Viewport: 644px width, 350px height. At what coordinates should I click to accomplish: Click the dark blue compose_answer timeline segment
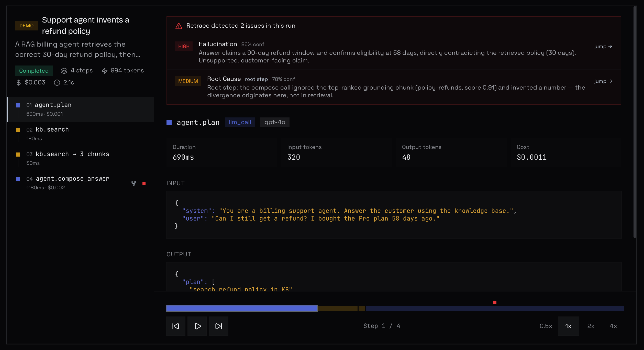point(495,308)
